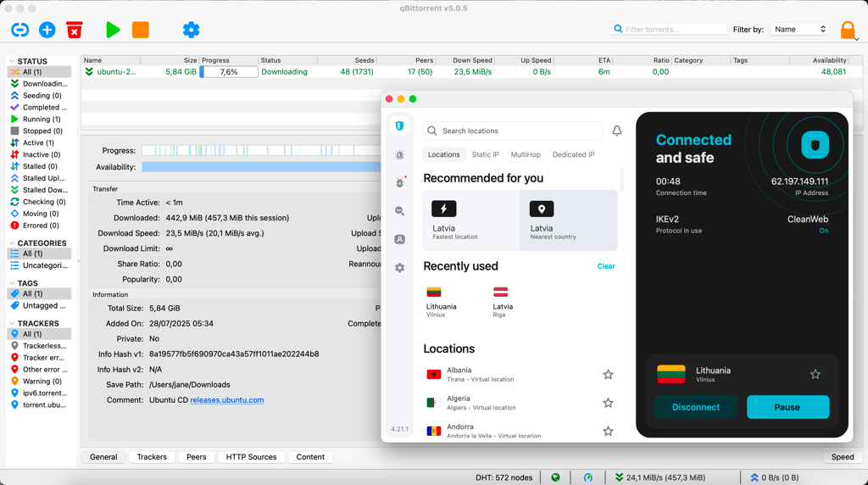Clear the Recently used locations
Image resolution: width=868 pixels, height=485 pixels.
pyautogui.click(x=606, y=266)
